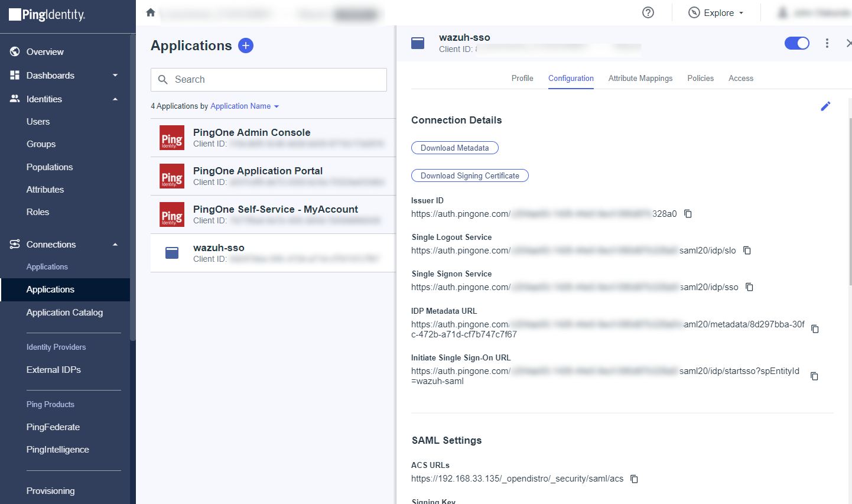Disable the wazuh-sso application toggle
This screenshot has width=852, height=504.
point(796,43)
